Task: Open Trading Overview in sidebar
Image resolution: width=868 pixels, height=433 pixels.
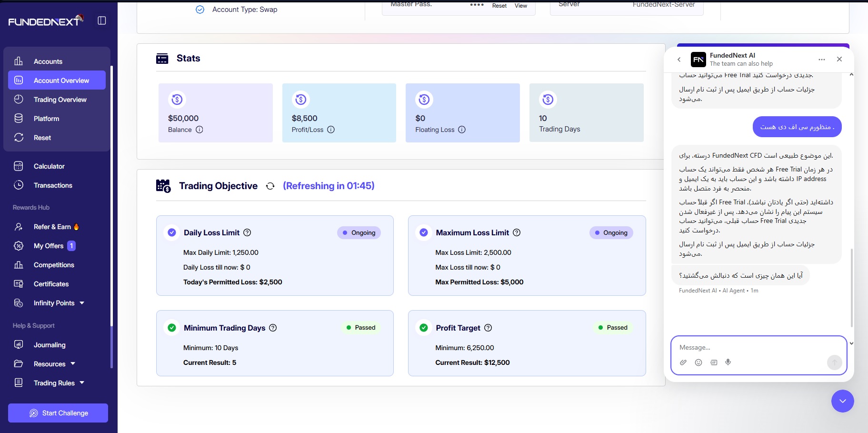Action: click(x=60, y=100)
